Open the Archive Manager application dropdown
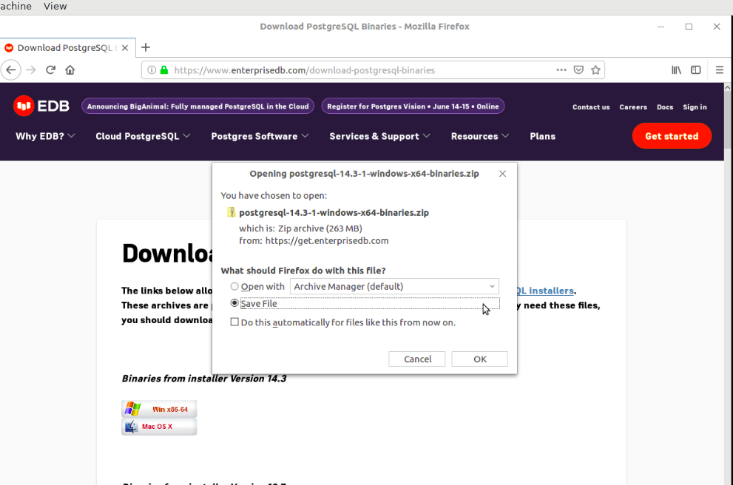 (394, 286)
